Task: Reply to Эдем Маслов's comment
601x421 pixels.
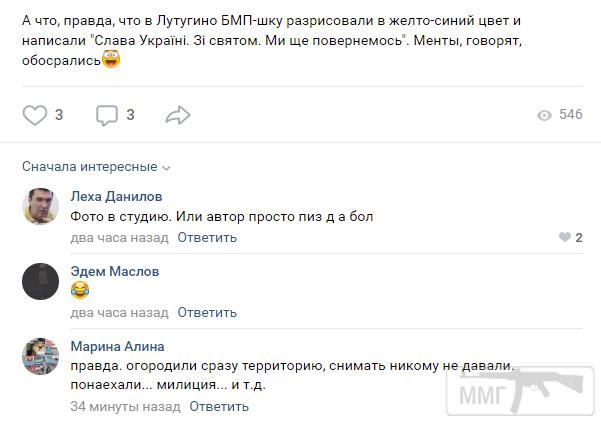Action: [207, 313]
